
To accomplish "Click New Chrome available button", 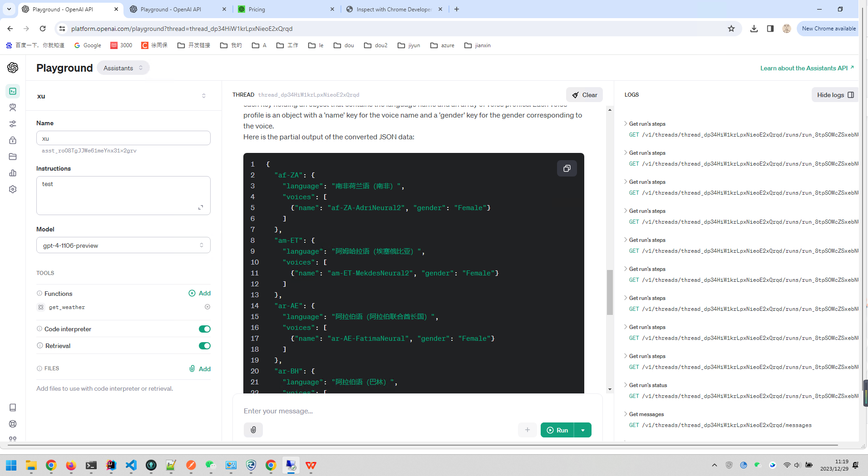I will tap(829, 29).
